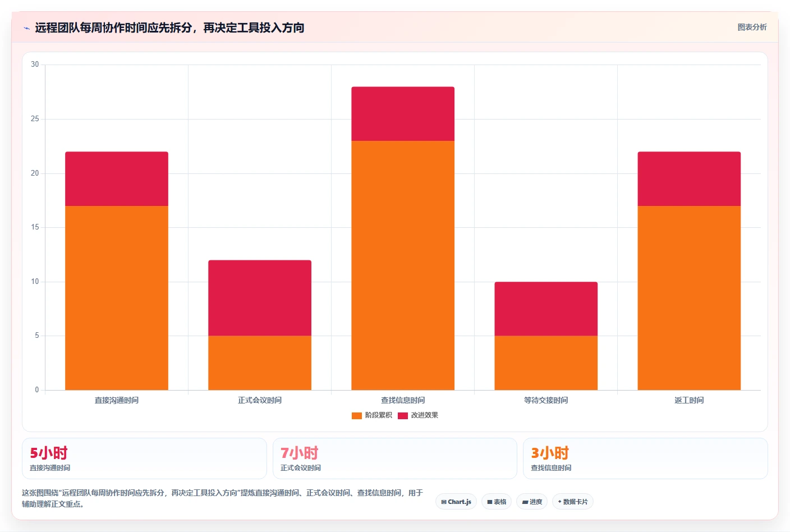Click the sparkle icon in 数据卡片 chip
Screen dimensions: 790x532
coord(559,502)
